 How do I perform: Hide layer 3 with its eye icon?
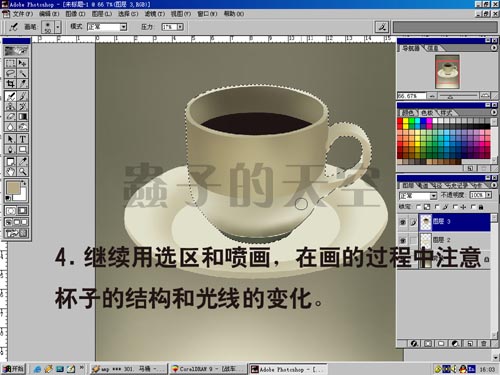tap(403, 222)
